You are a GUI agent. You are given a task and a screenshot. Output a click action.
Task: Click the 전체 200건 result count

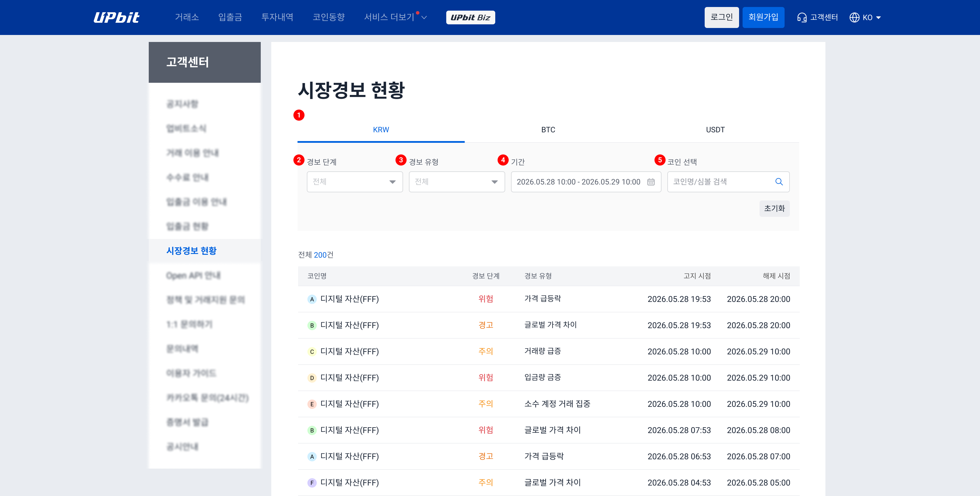click(316, 255)
